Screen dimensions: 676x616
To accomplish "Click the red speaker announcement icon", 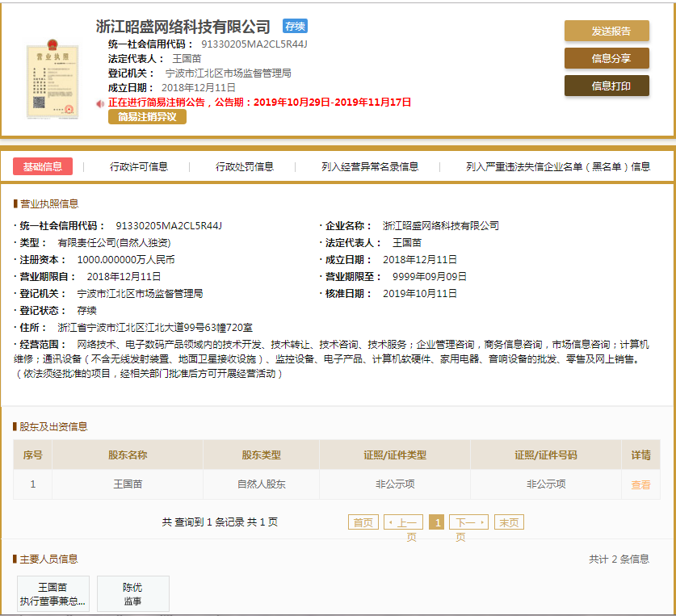I will 100,103.
